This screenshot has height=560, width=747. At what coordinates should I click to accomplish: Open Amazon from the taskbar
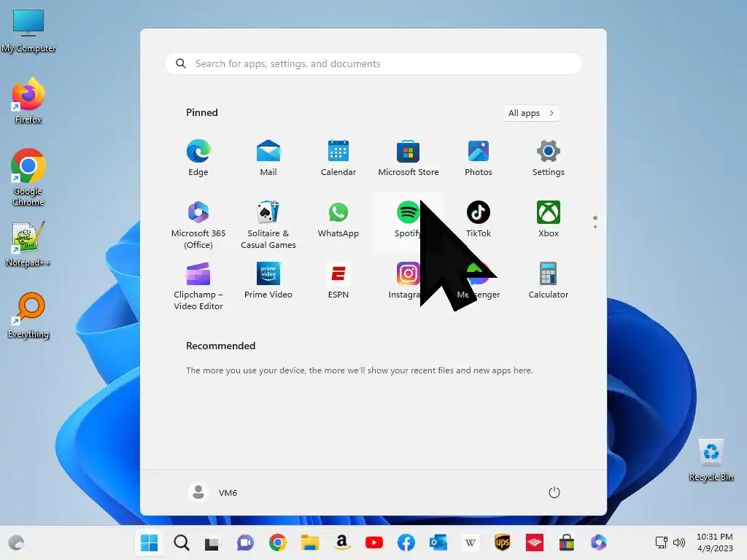point(341,542)
